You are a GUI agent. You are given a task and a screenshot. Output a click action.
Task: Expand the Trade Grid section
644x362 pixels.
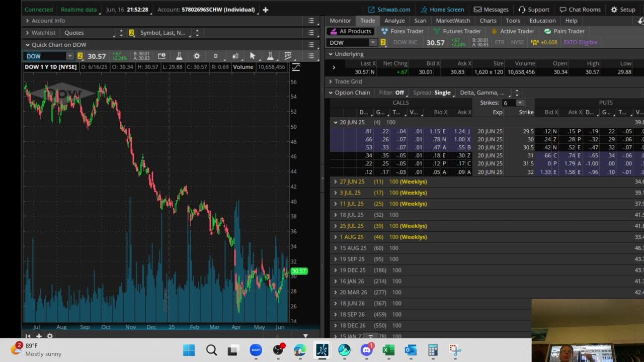pyautogui.click(x=331, y=81)
